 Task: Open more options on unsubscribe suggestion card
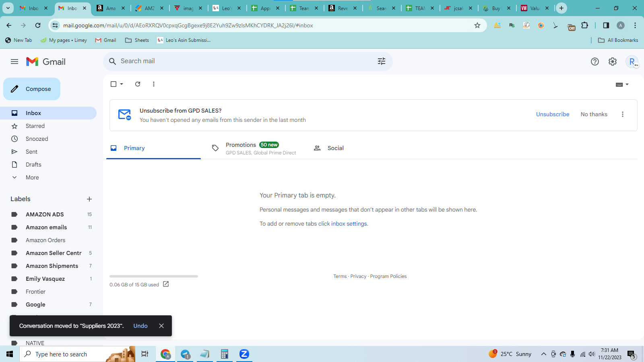tap(623, 114)
